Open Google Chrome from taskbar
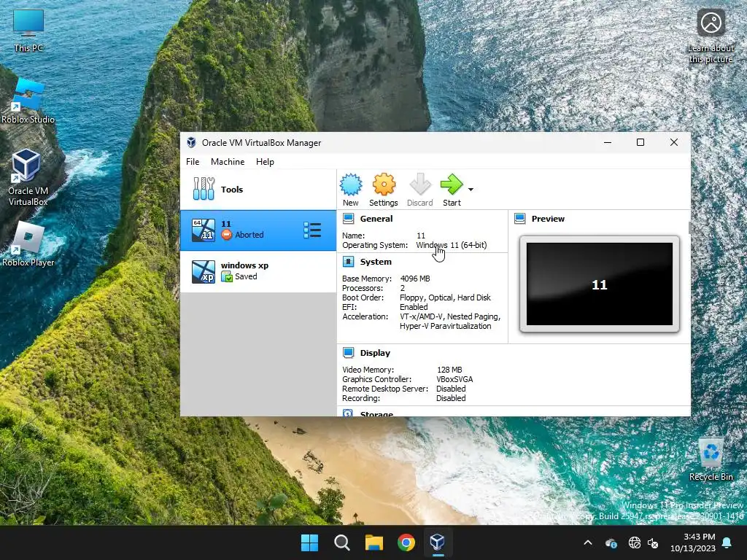This screenshot has width=747, height=560. click(406, 542)
